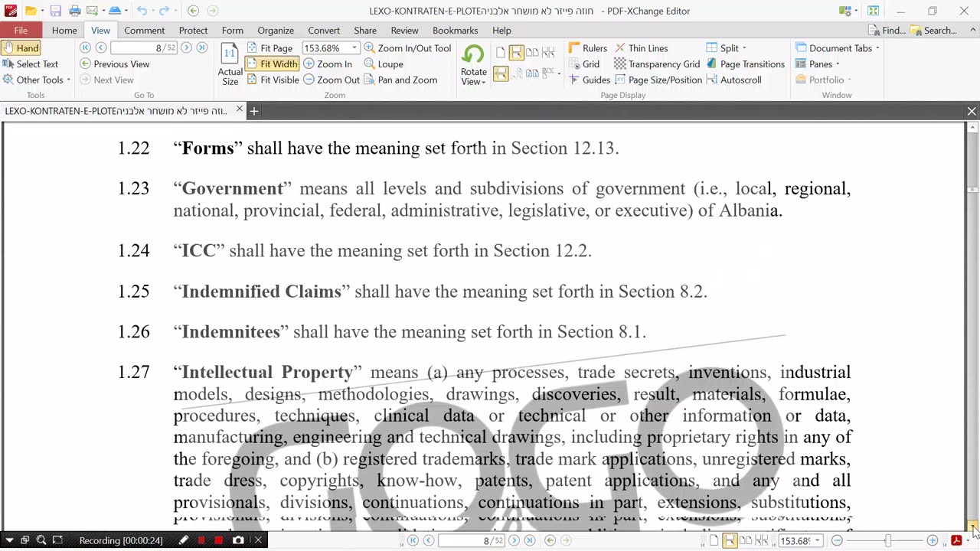Switch to the Bookmarks tab
Image resolution: width=980 pixels, height=551 pixels.
(x=455, y=31)
